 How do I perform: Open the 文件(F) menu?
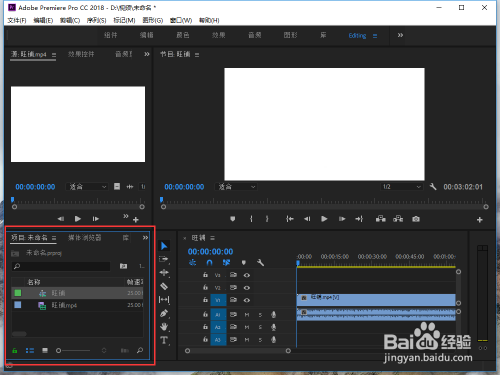(x=17, y=20)
